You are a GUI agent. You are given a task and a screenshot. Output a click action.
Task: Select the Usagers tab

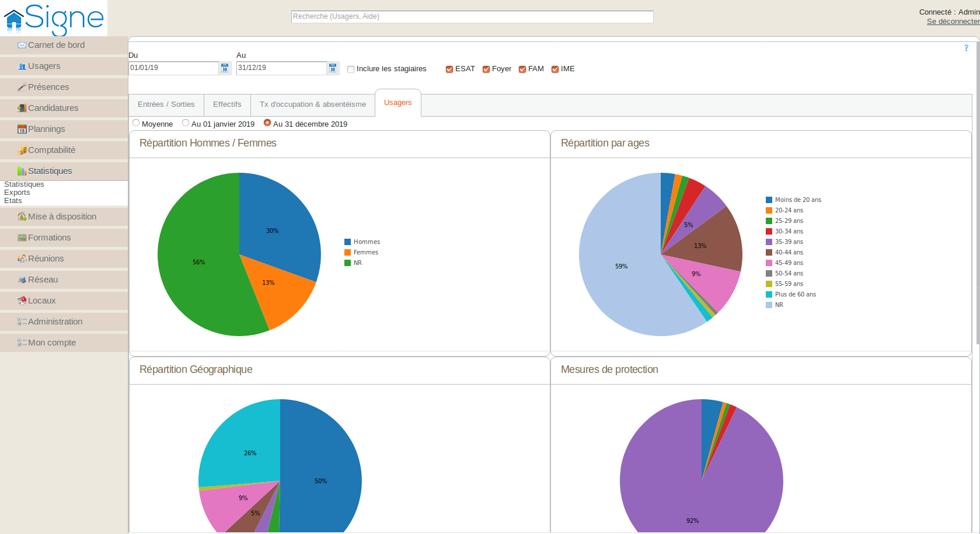pos(398,103)
